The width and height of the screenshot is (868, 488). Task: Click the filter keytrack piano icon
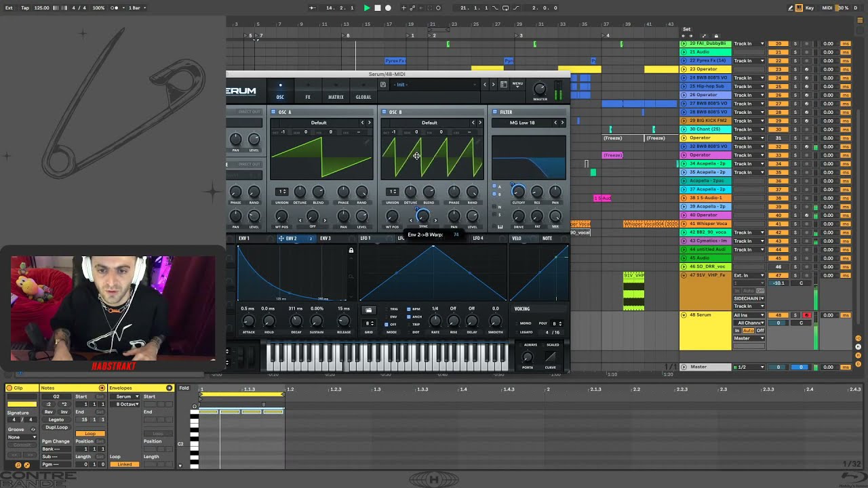point(500,227)
